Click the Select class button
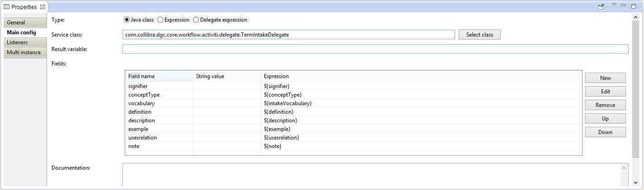 click(x=479, y=35)
